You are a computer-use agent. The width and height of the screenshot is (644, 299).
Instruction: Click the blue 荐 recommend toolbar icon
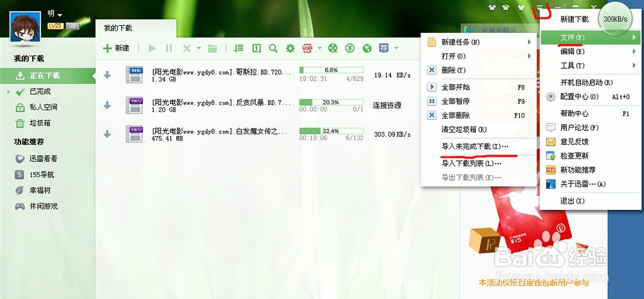(384, 48)
